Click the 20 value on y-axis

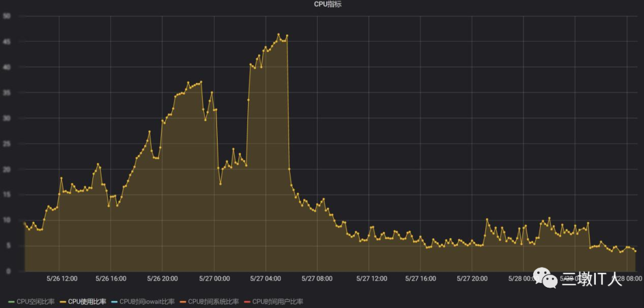click(7, 169)
